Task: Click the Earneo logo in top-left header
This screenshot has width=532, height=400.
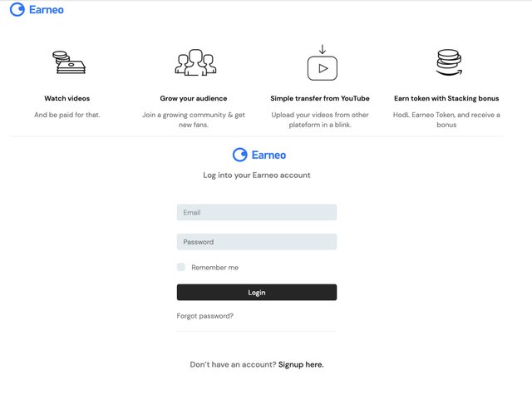Action: tap(37, 9)
